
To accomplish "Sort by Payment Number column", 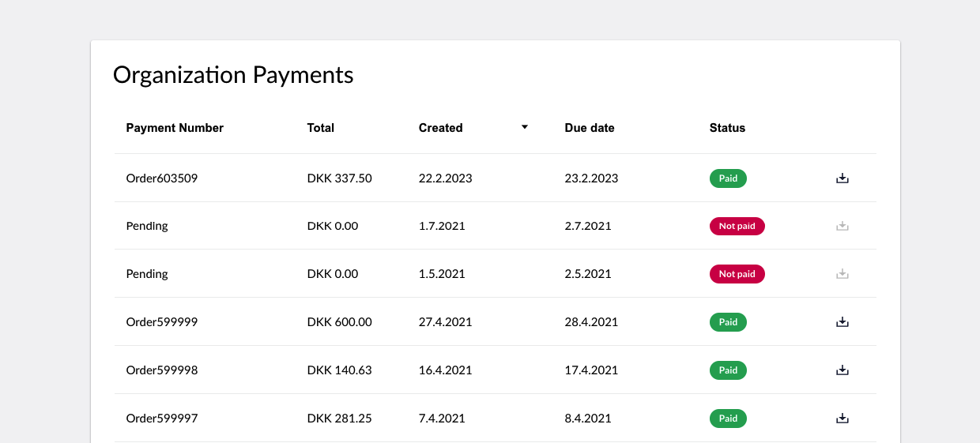I will coord(175,128).
